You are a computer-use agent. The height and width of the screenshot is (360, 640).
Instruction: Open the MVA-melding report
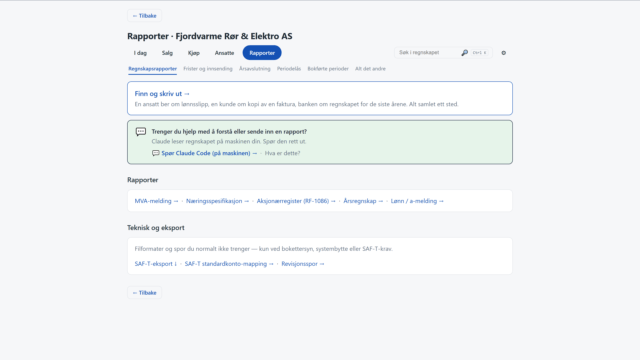[x=157, y=201]
